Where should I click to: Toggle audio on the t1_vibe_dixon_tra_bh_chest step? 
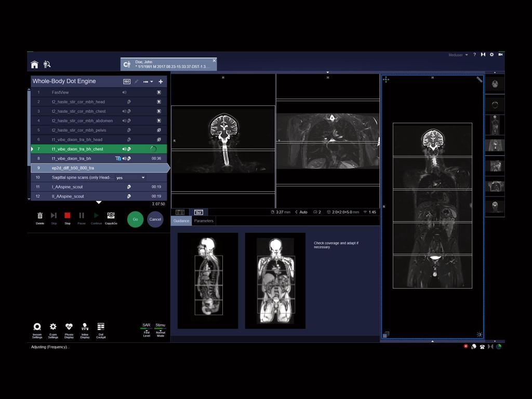coord(124,149)
